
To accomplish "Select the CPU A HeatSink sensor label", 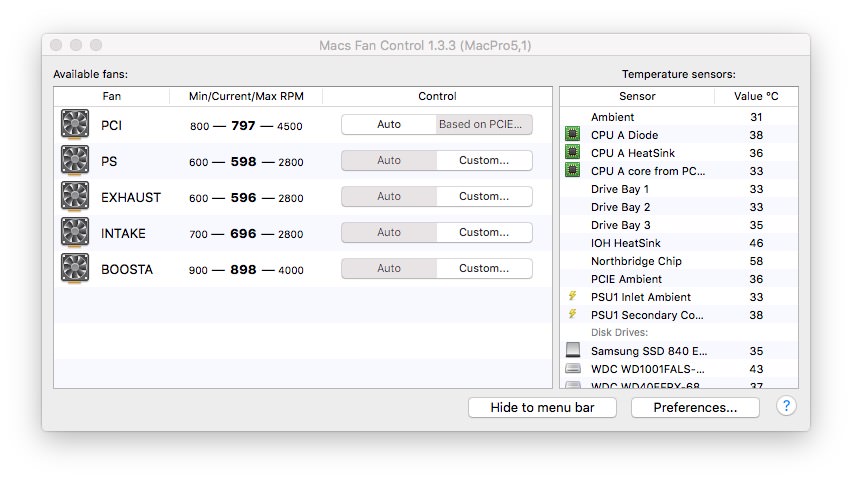I will (633, 153).
